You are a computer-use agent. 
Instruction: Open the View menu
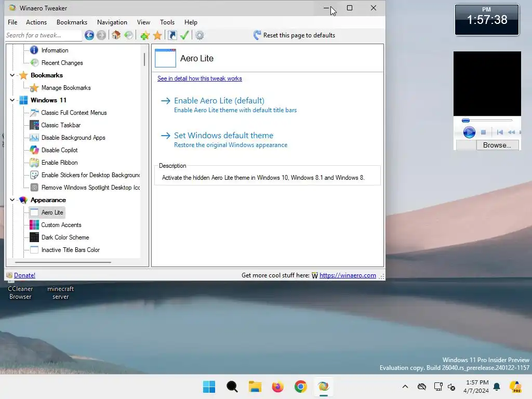[x=143, y=22]
